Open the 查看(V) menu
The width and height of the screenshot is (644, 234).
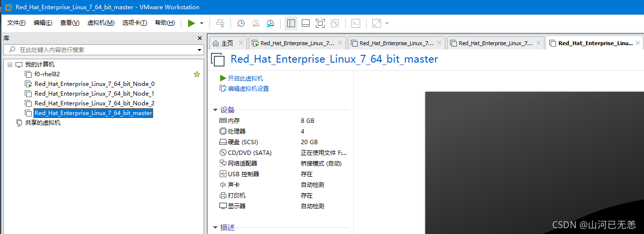[70, 23]
